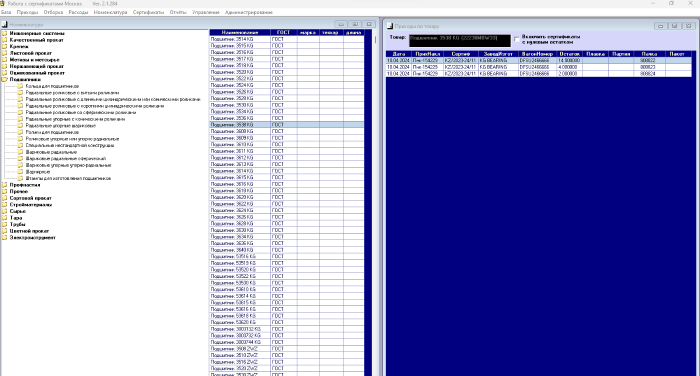Screen dimensions: 700x376
Task: Click folder icon of Сортовой прокат
Action: [4, 198]
